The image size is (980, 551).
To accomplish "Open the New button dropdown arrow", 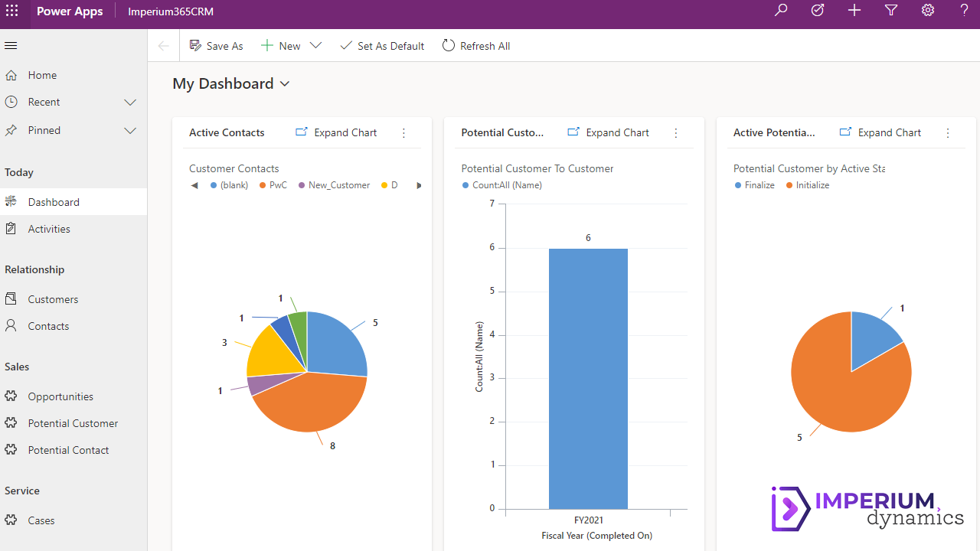I will pyautogui.click(x=315, y=46).
